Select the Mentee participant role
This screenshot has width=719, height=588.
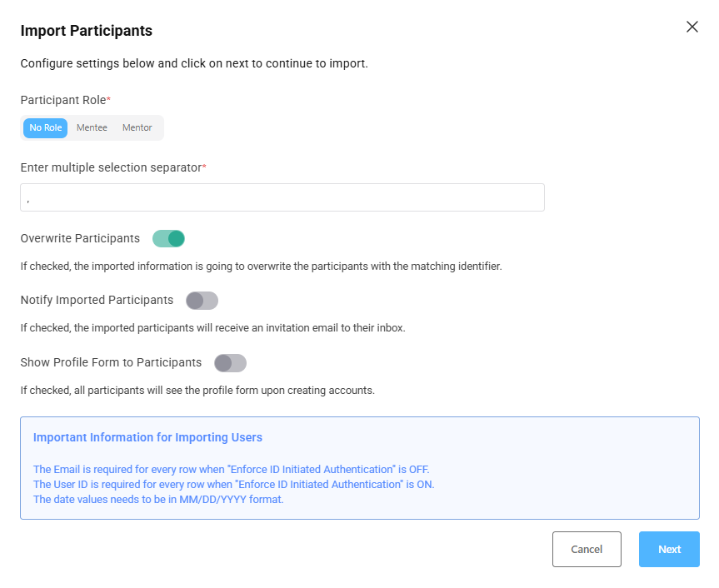[x=91, y=127]
